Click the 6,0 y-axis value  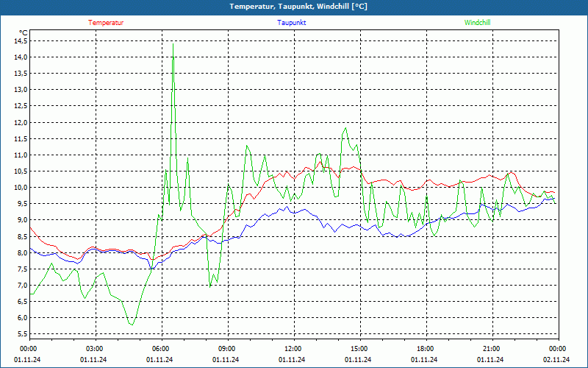23,318
